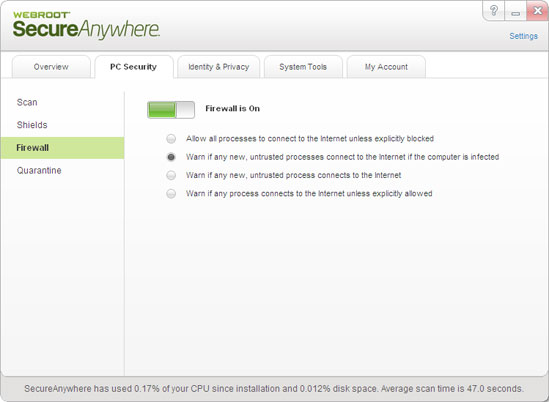Minimize the SecureAnywhere window
This screenshot has width=549, height=402.
pos(515,11)
